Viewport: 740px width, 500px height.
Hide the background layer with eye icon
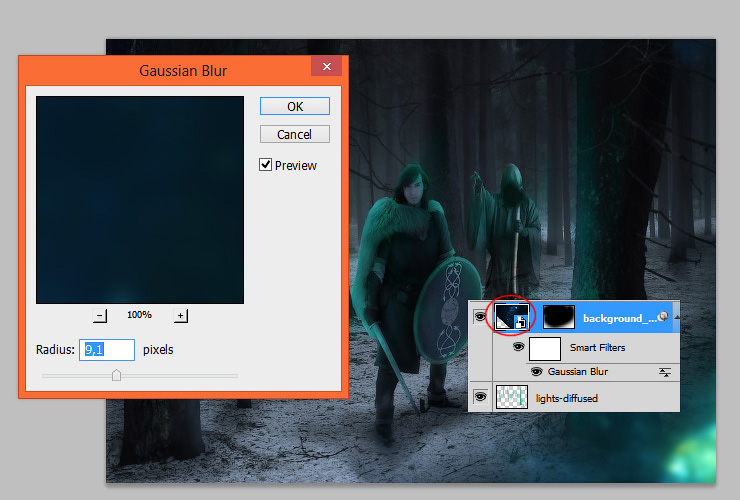(480, 316)
